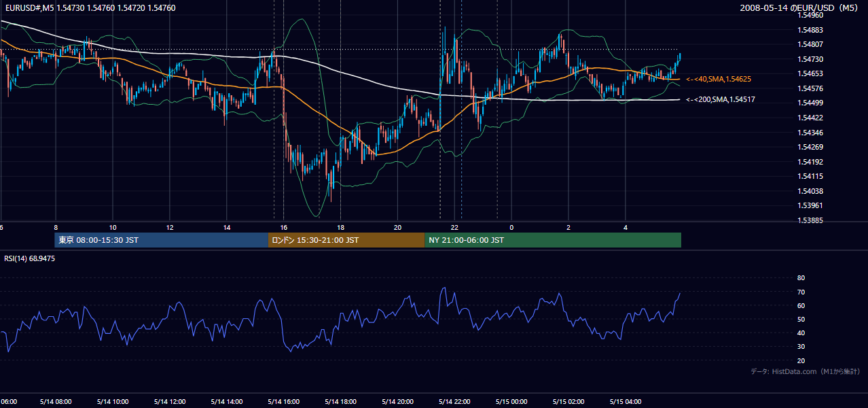This screenshot has height=408, width=868.
Task: Click price axis label 1.54192
Action: 810,162
